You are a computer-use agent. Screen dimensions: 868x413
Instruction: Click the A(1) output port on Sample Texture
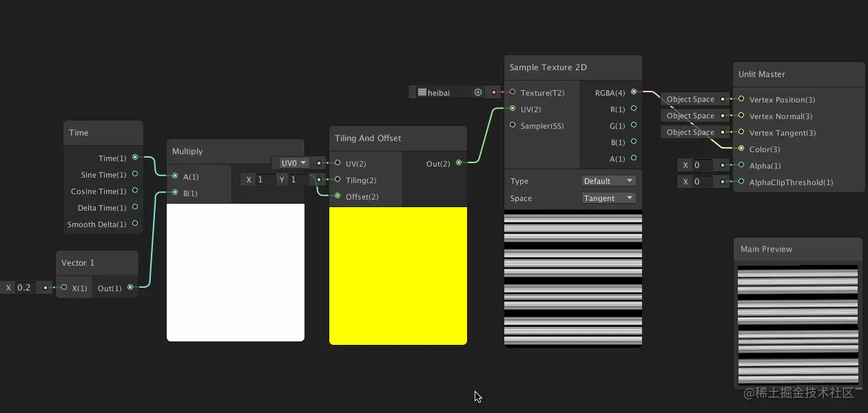(x=634, y=158)
